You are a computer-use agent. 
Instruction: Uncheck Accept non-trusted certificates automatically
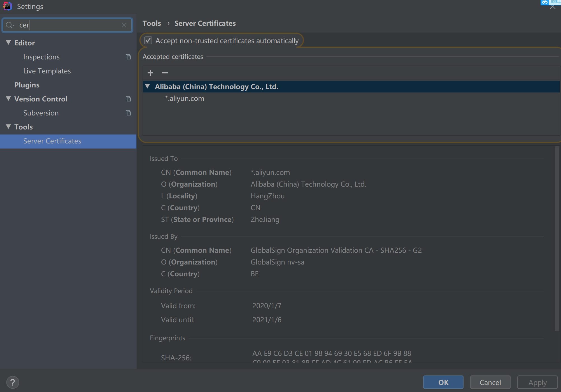tap(148, 40)
